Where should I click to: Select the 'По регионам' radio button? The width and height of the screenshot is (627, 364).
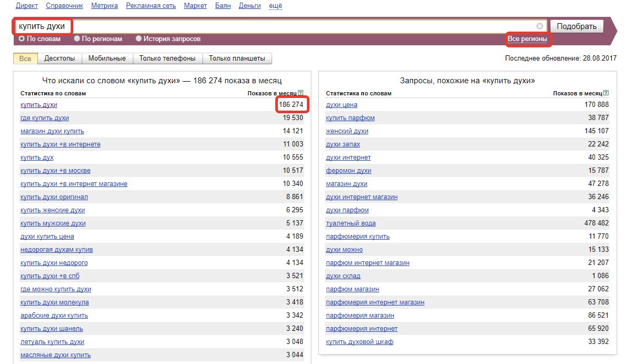point(77,39)
